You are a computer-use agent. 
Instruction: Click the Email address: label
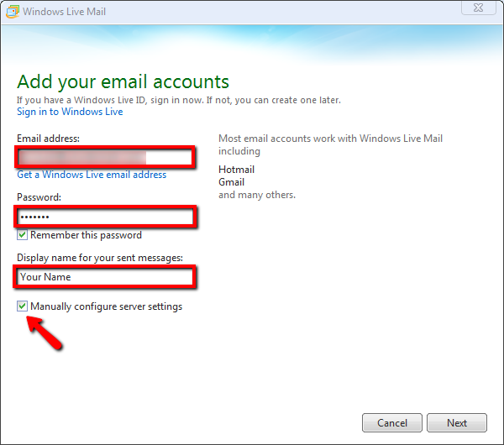point(48,139)
